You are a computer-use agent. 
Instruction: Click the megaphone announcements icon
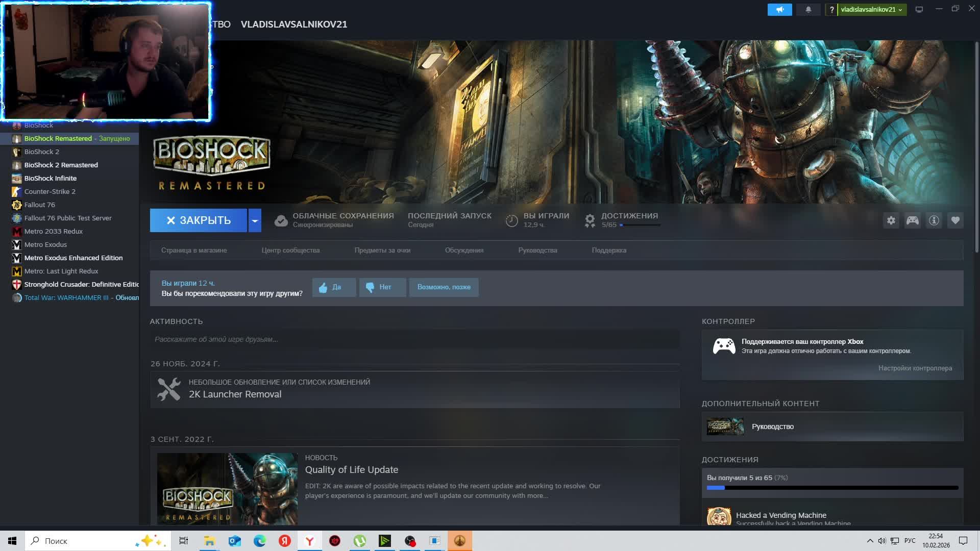pyautogui.click(x=779, y=10)
